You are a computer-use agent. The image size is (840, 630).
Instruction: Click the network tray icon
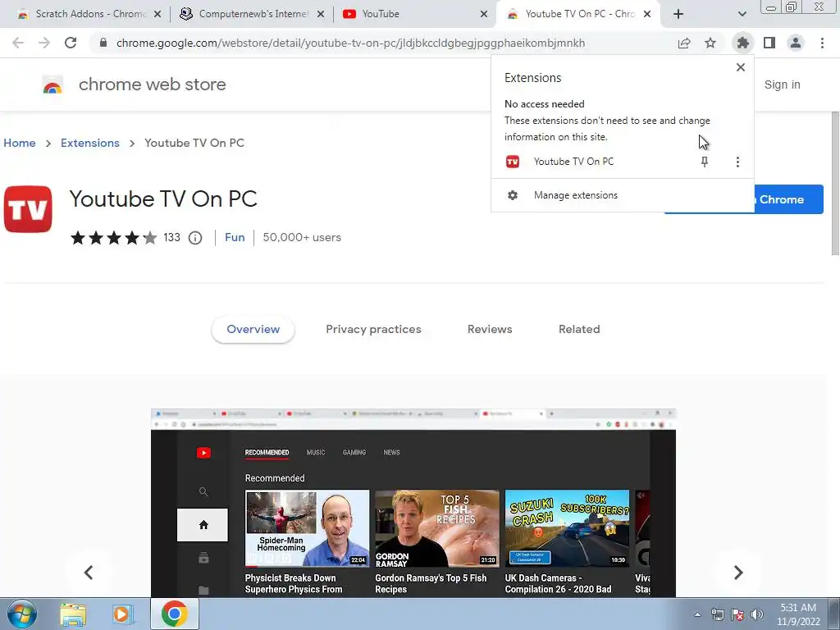click(717, 614)
